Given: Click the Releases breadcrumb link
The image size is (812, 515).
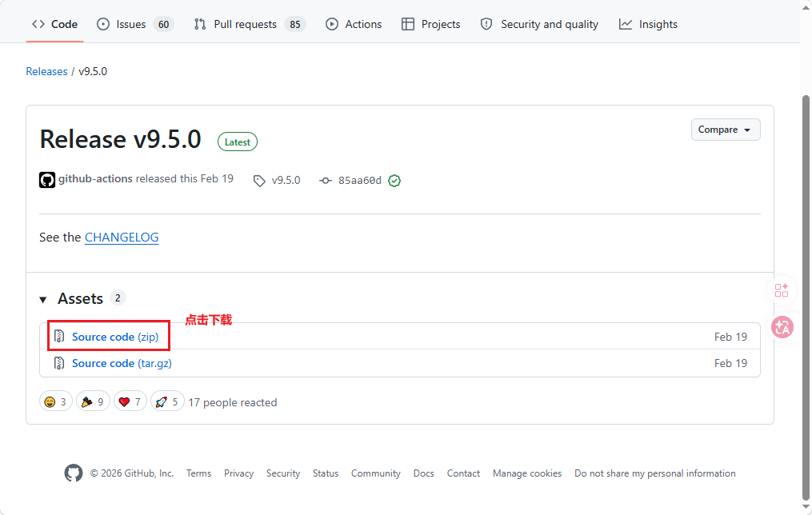Looking at the screenshot, I should pyautogui.click(x=46, y=71).
